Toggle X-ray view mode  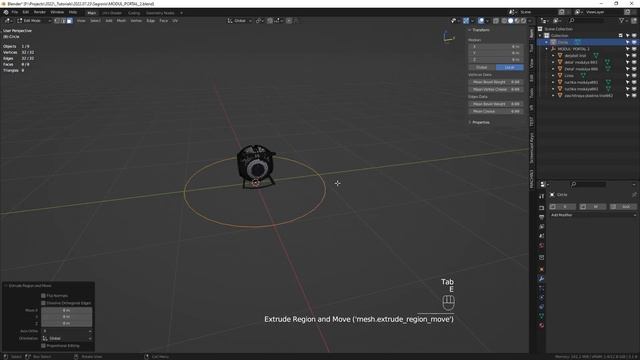point(496,20)
